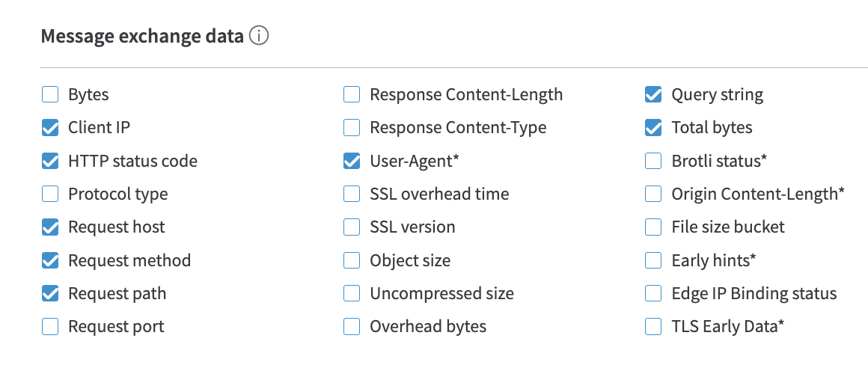The image size is (868, 371).
Task: Enable the Protocol type checkbox
Action: 50,194
